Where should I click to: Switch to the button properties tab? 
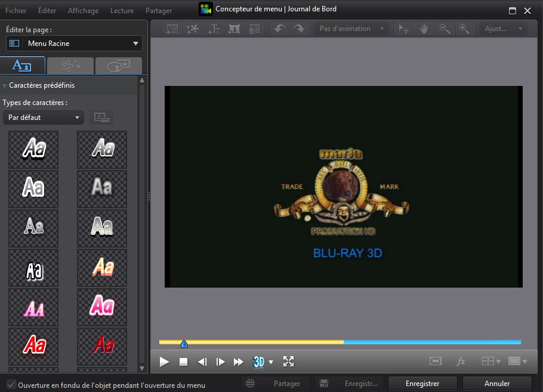(x=118, y=66)
